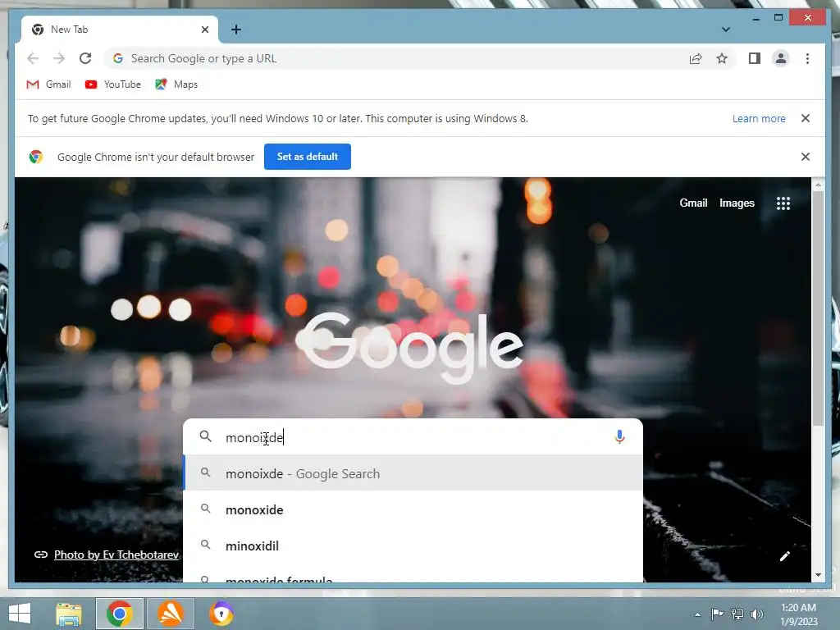This screenshot has width=840, height=630.
Task: Click the Set as default button
Action: coord(308,157)
